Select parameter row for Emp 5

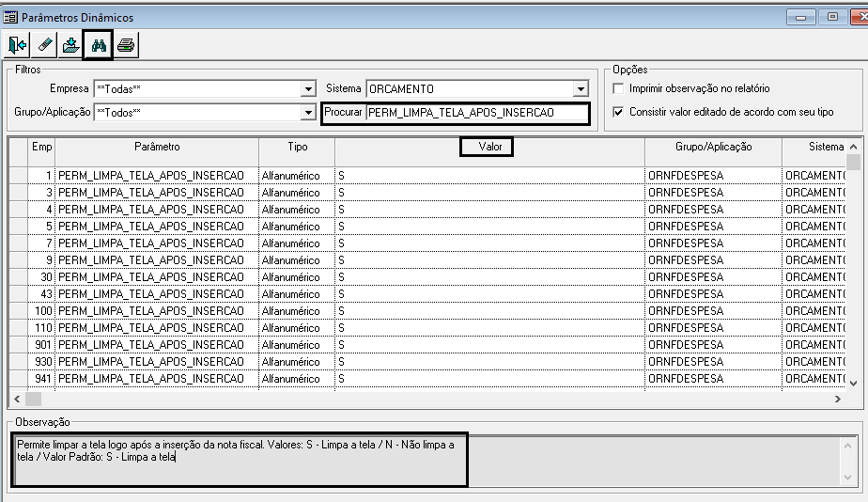point(427,226)
